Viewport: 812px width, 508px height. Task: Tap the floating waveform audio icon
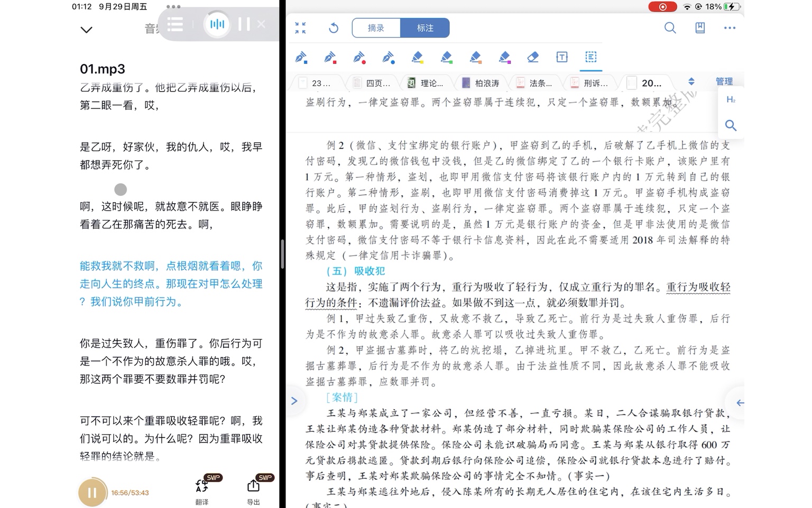click(x=217, y=24)
